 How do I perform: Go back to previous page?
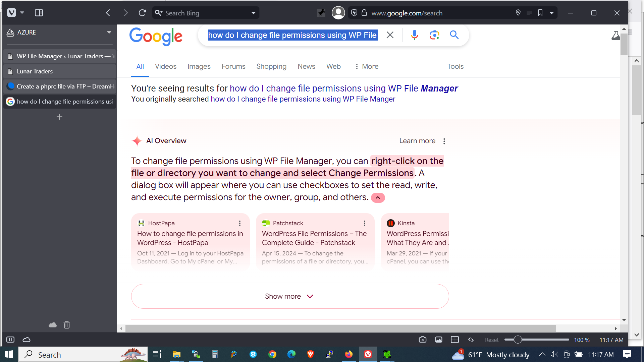coord(108,13)
